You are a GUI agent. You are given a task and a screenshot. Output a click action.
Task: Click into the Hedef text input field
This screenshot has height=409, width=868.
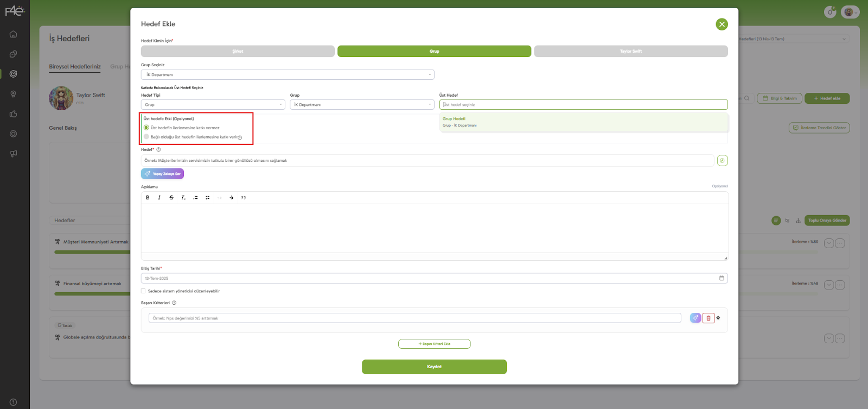coord(427,161)
